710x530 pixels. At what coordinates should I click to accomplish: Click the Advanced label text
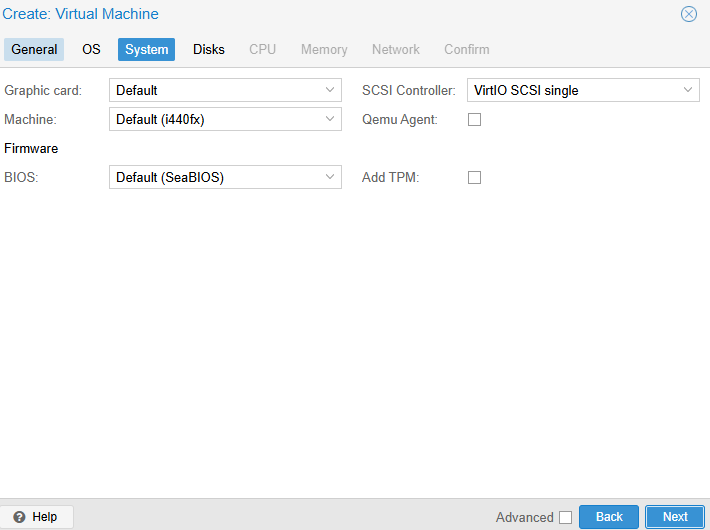pyautogui.click(x=524, y=517)
